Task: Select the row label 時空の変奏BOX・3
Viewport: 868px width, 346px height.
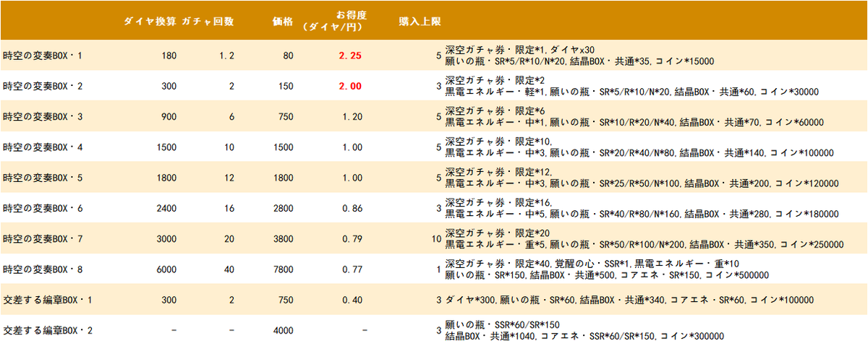Action: point(43,116)
